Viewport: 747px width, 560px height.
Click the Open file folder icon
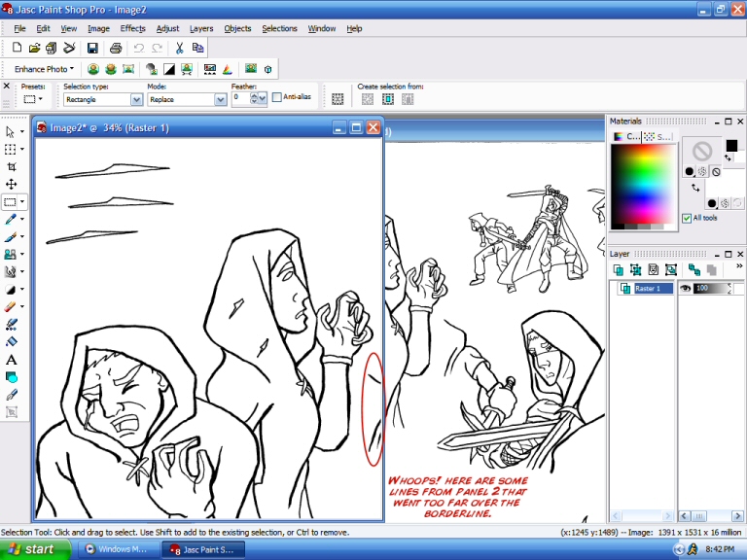click(35, 48)
